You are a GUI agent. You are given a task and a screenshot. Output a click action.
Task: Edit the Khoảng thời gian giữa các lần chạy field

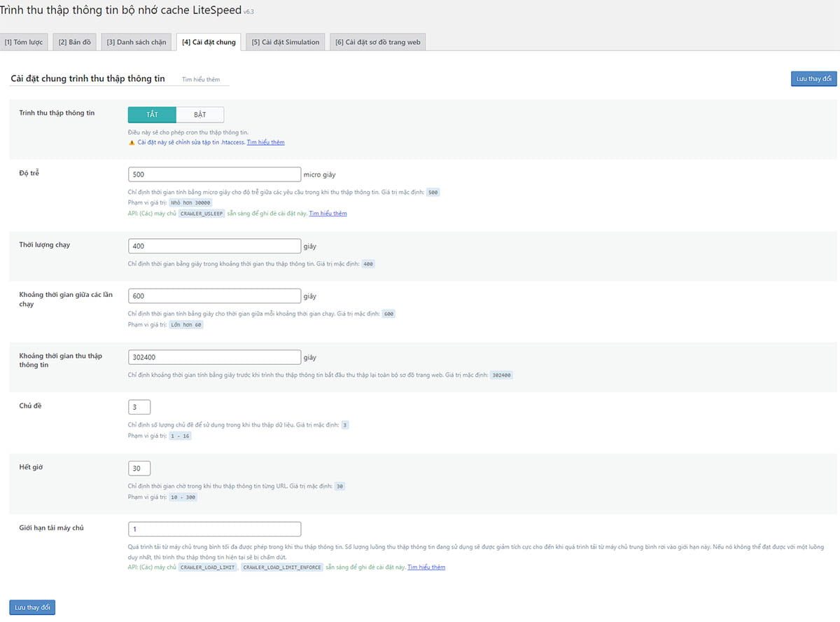click(215, 296)
